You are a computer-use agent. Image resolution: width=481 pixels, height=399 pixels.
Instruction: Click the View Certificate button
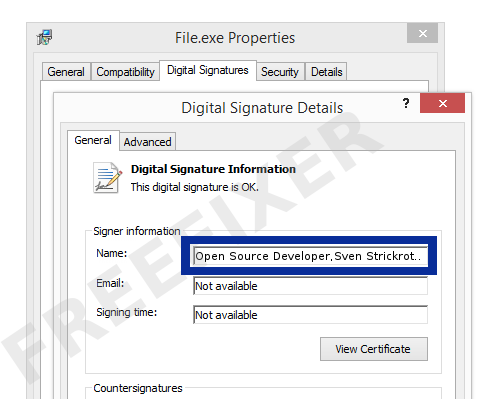click(374, 349)
